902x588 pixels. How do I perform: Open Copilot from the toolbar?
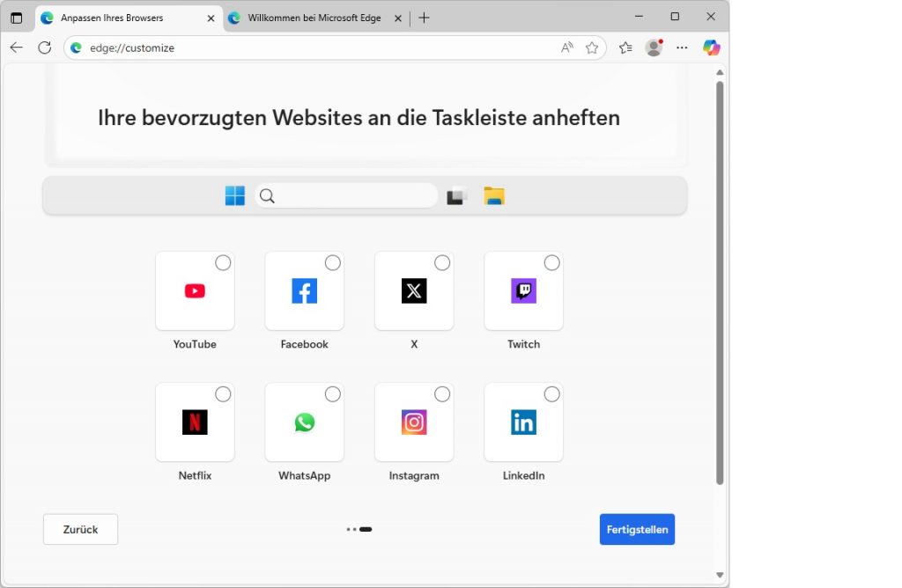[711, 48]
